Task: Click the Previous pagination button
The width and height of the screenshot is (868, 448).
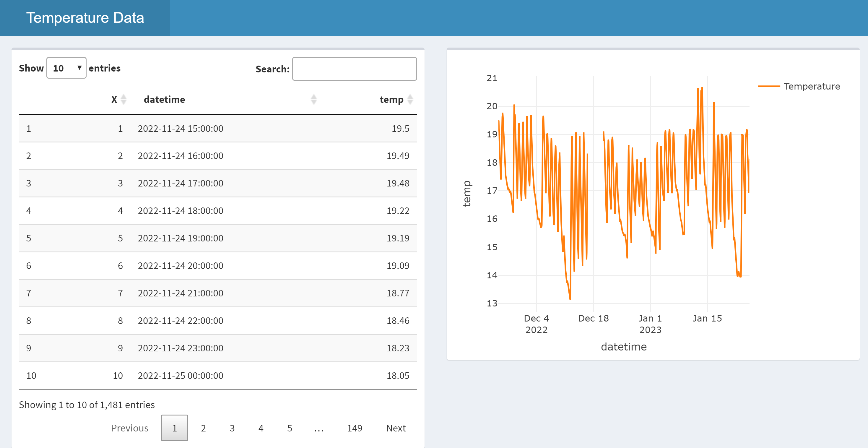Action: [x=130, y=428]
